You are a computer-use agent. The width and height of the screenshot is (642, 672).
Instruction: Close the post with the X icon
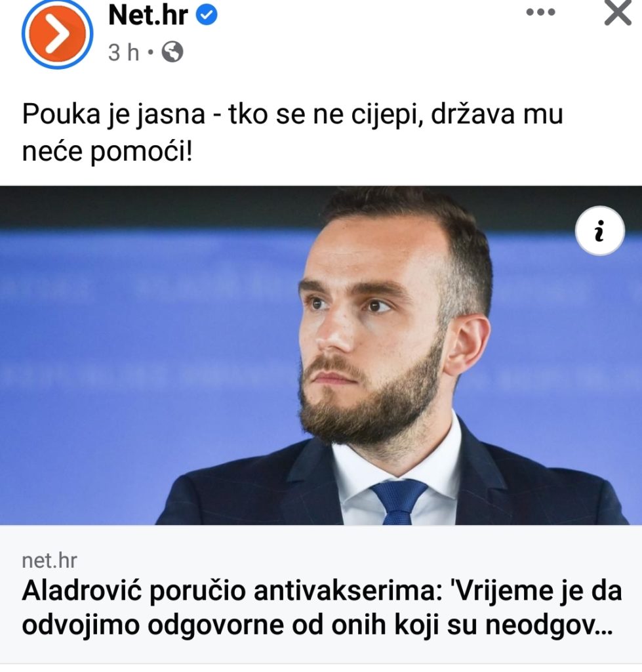618,12
